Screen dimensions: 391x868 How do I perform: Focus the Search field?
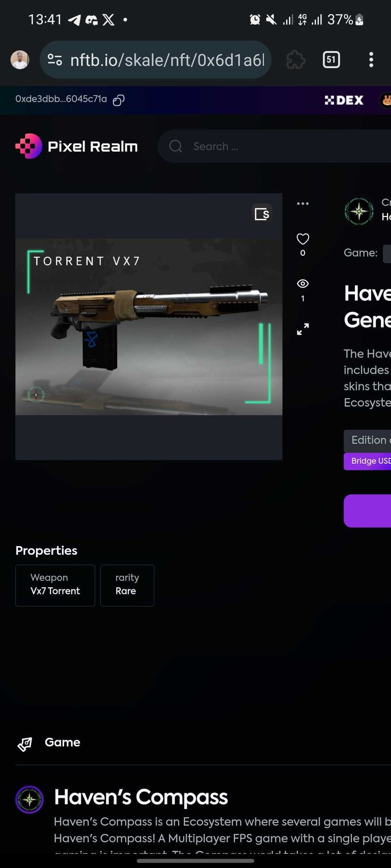[275, 146]
